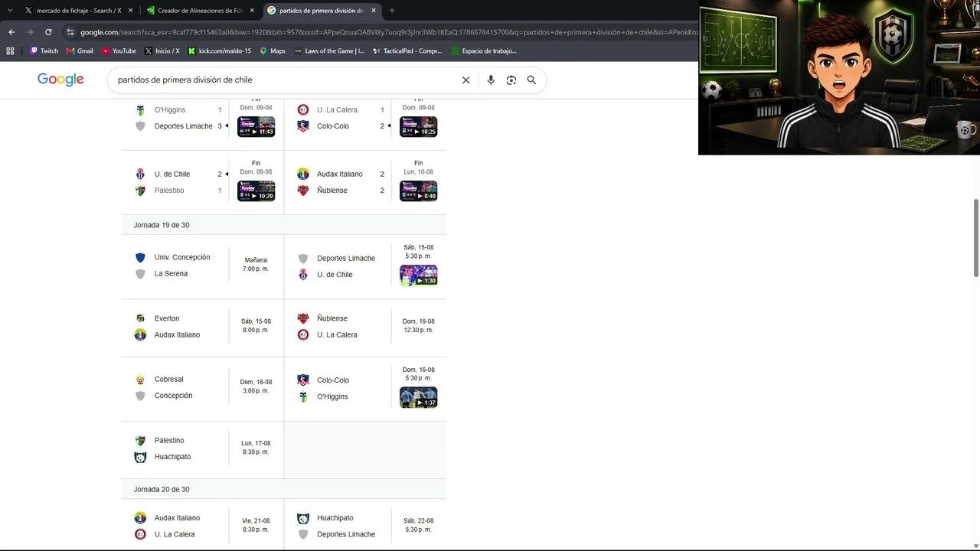Open the Maps bookmark
This screenshot has width=980, height=551.
tap(273, 51)
